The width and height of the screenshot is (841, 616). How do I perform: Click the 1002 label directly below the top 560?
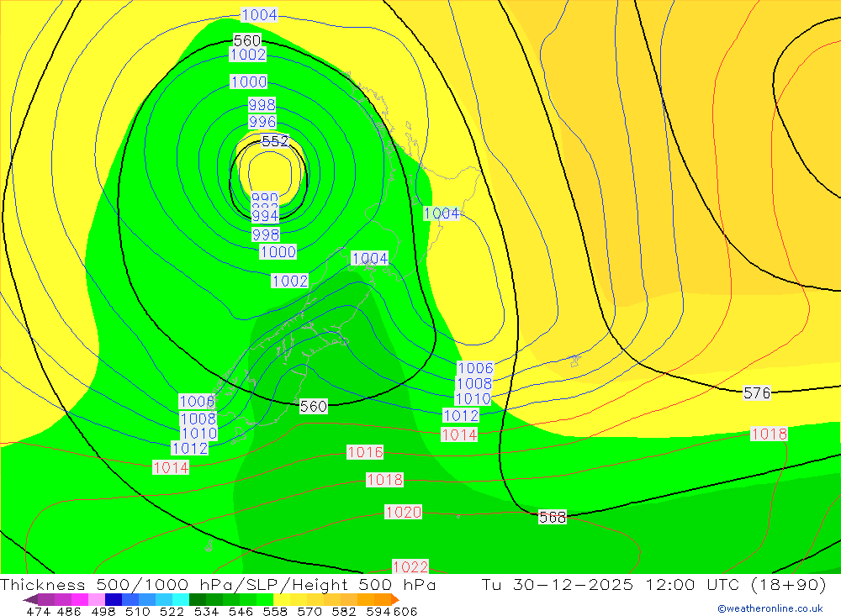(247, 54)
